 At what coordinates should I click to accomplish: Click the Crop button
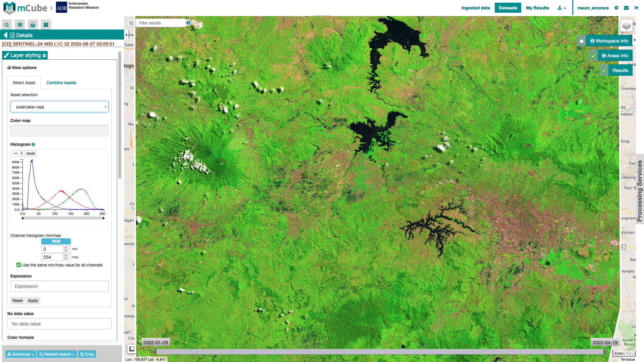[87, 354]
